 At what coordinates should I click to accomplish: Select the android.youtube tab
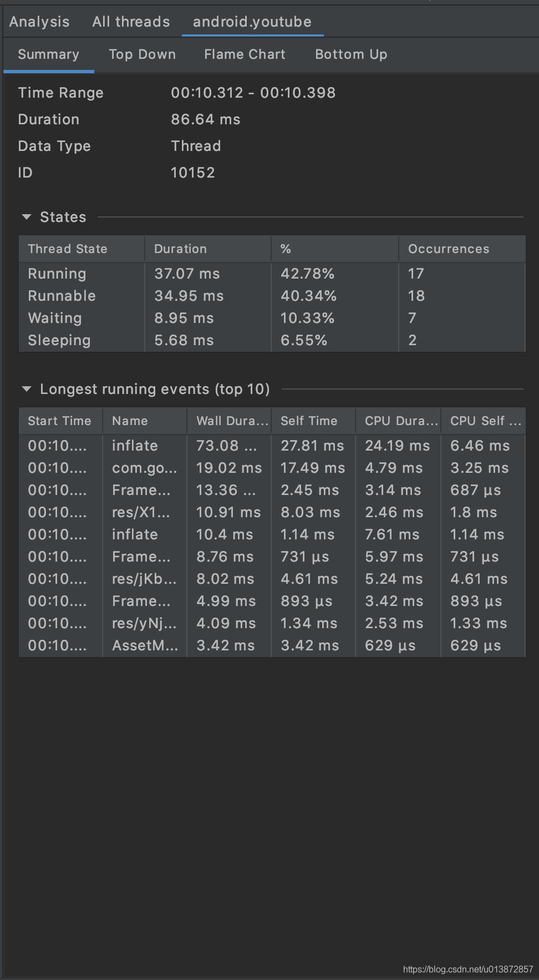click(252, 22)
